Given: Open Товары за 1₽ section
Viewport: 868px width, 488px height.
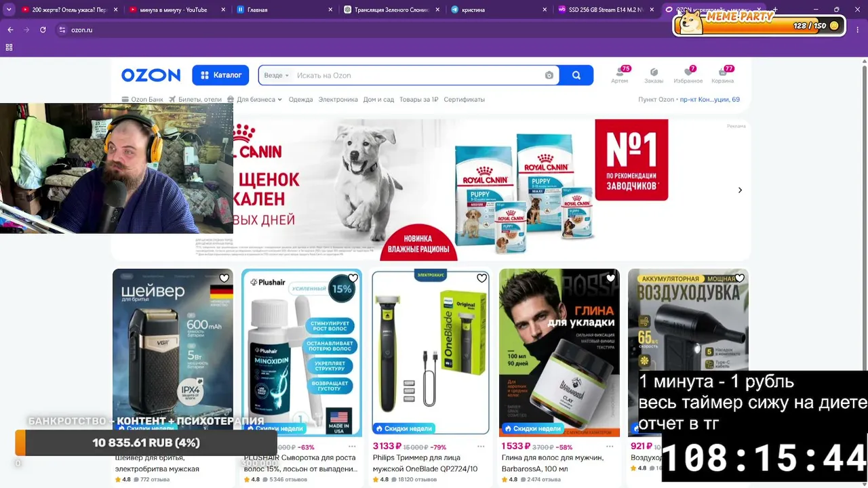Looking at the screenshot, I should pos(419,100).
